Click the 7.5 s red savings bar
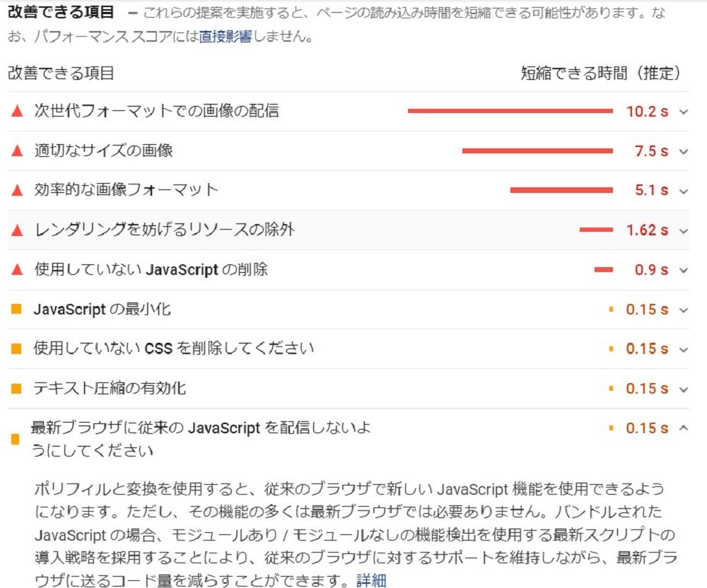This screenshot has height=588, width=707. pos(537,151)
